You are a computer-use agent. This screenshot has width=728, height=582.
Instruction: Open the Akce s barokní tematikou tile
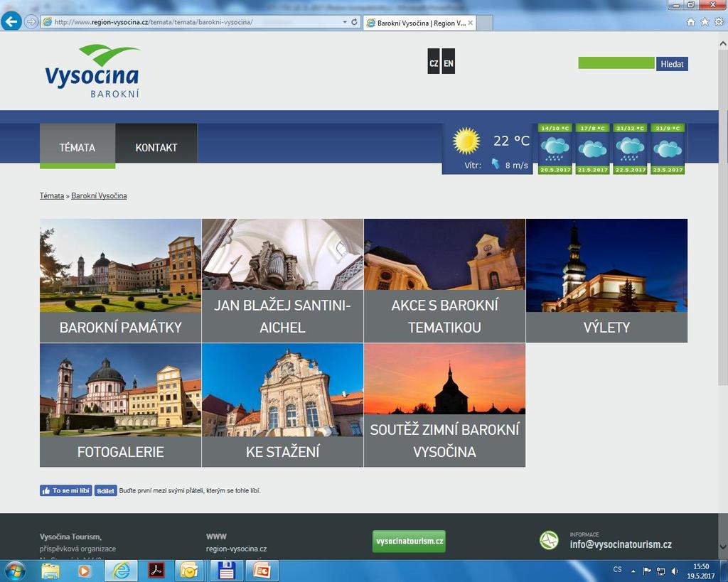(x=445, y=281)
